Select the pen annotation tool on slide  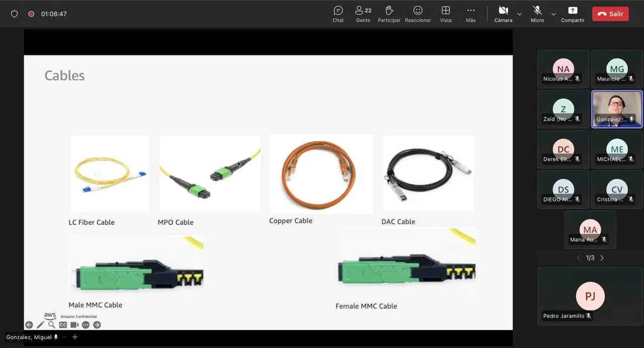pos(40,325)
